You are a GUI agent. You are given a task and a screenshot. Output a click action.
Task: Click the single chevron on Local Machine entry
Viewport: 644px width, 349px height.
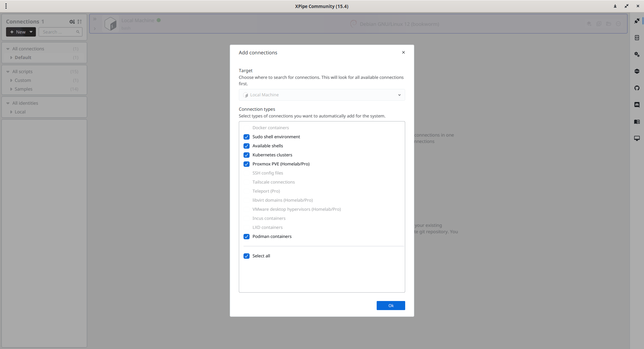pos(95,29)
